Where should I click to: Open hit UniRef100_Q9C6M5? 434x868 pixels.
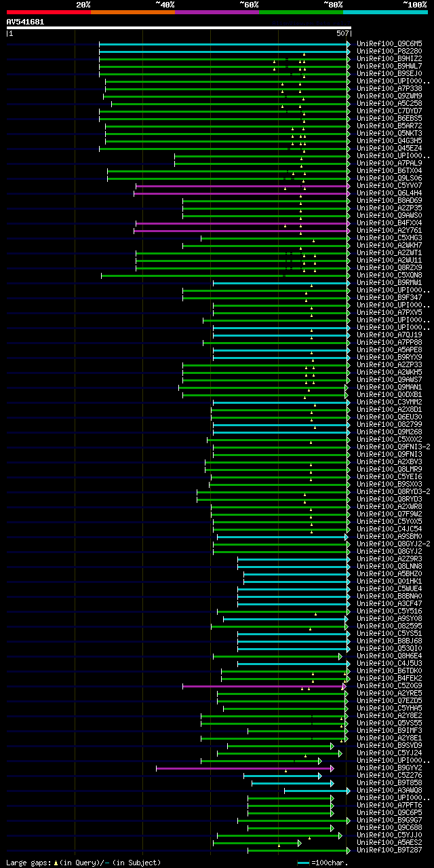(389, 44)
